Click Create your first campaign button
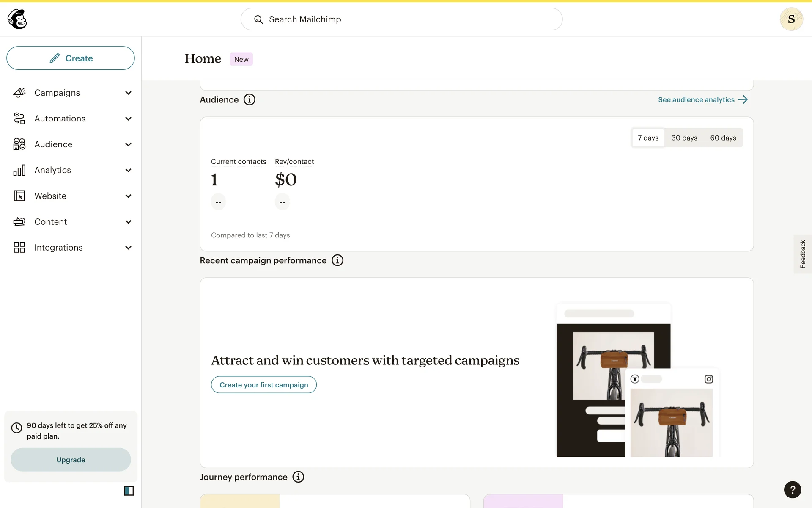Viewport: 812px width, 508px height. coord(263,385)
